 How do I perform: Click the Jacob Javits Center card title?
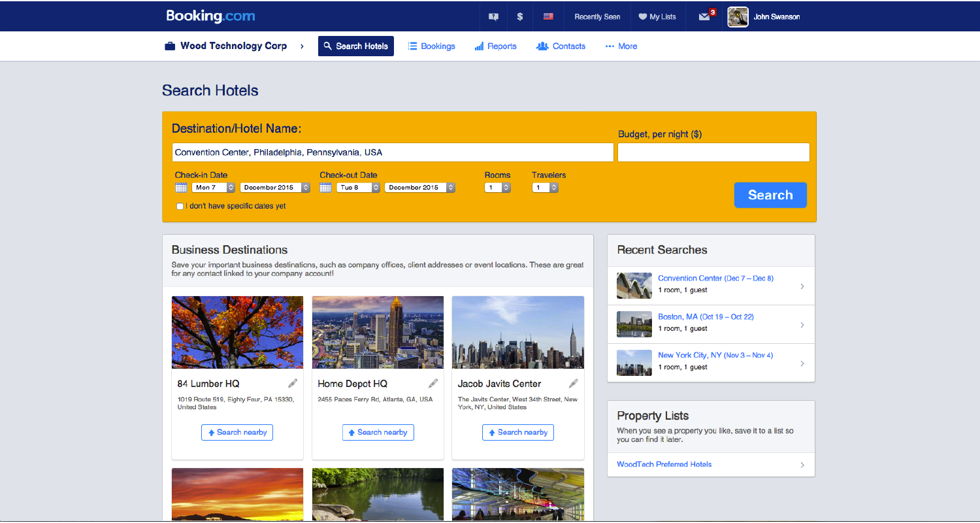pos(499,384)
